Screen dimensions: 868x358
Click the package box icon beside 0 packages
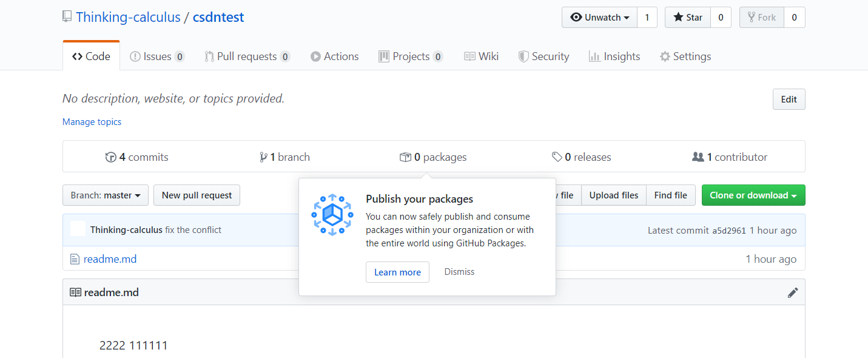(x=405, y=157)
